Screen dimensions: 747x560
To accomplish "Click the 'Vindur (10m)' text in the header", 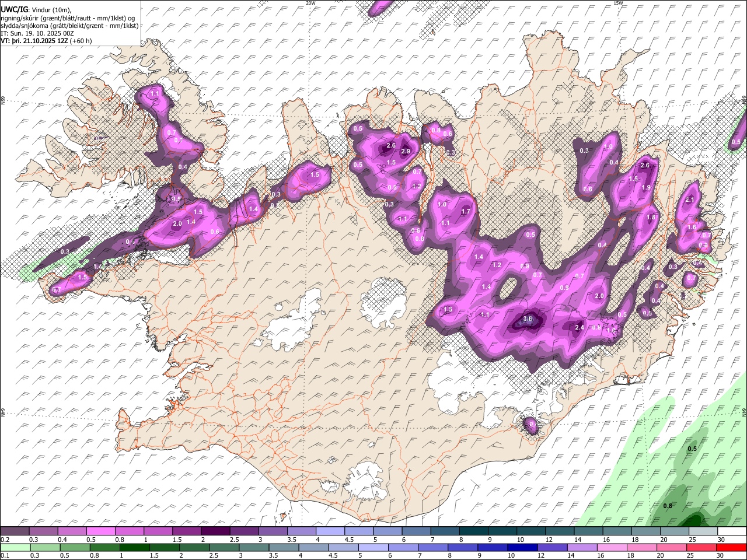I will tap(51, 10).
